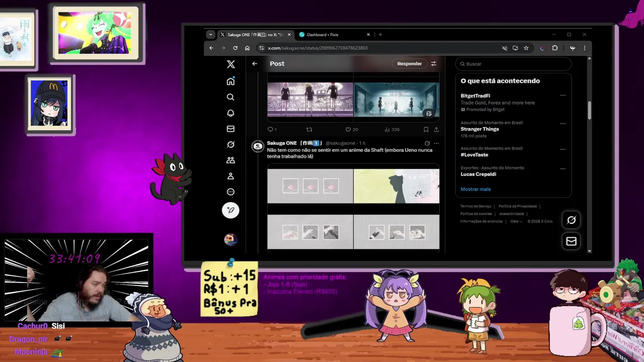Open Política de Privacidade footer link

coord(518,206)
